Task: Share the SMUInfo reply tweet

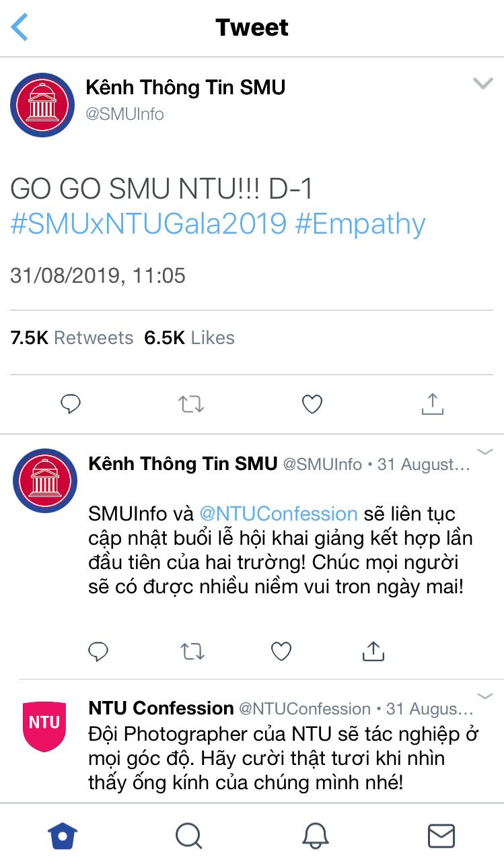Action: point(373,650)
